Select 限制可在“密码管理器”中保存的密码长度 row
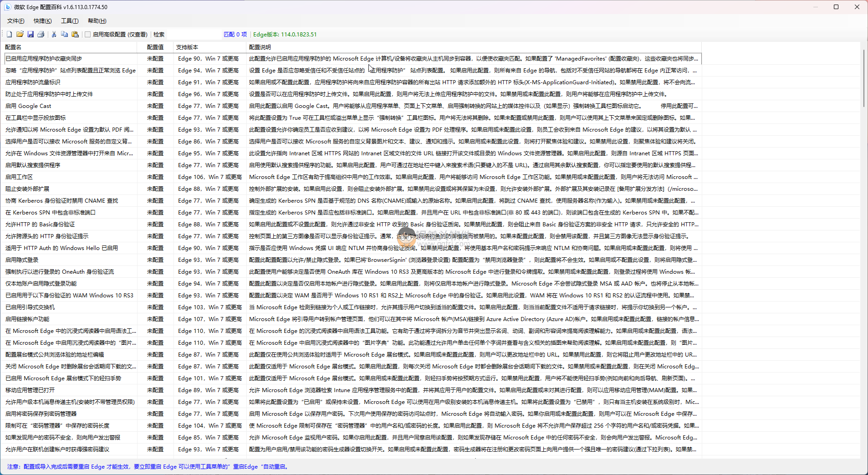 point(353,426)
